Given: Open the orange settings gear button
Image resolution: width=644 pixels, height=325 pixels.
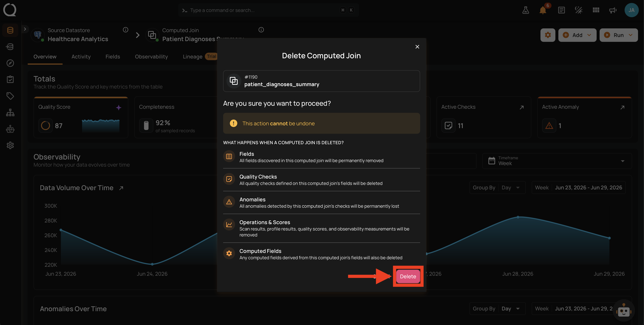Looking at the screenshot, I should (x=548, y=35).
